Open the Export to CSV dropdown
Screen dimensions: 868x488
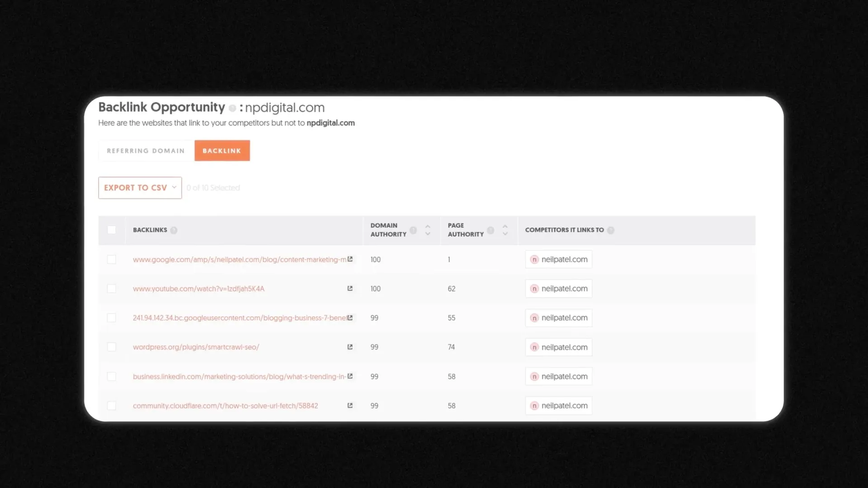[x=140, y=188]
